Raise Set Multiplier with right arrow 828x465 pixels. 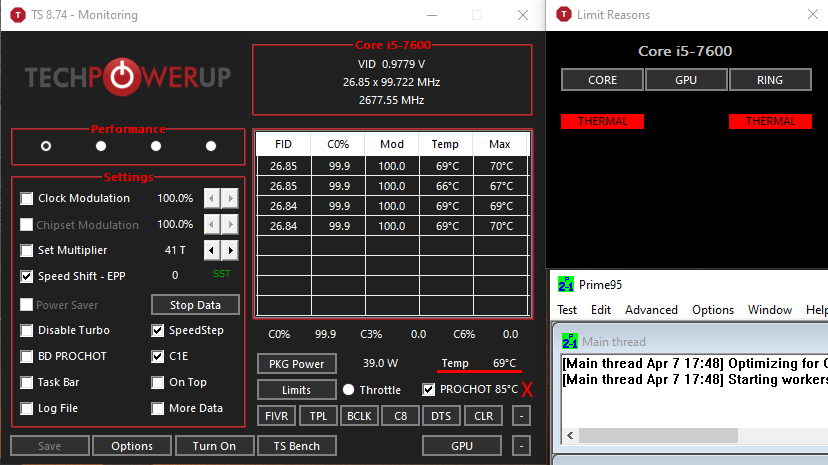click(230, 250)
